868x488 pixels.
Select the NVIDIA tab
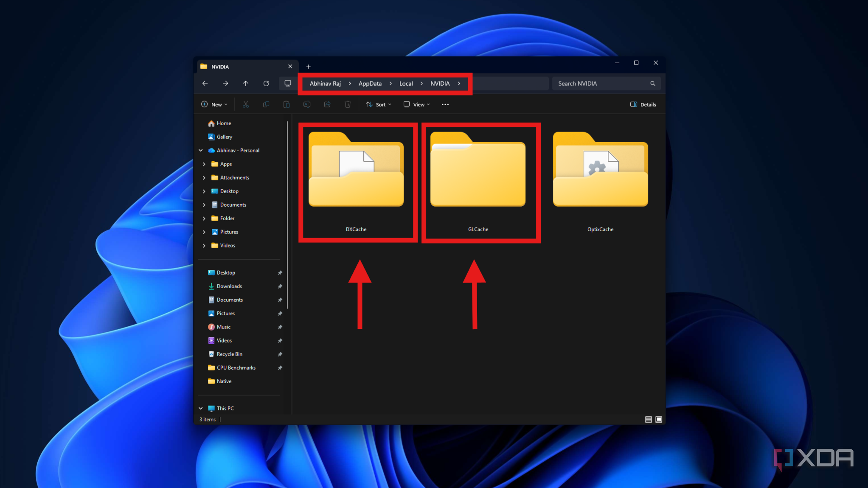tap(247, 67)
